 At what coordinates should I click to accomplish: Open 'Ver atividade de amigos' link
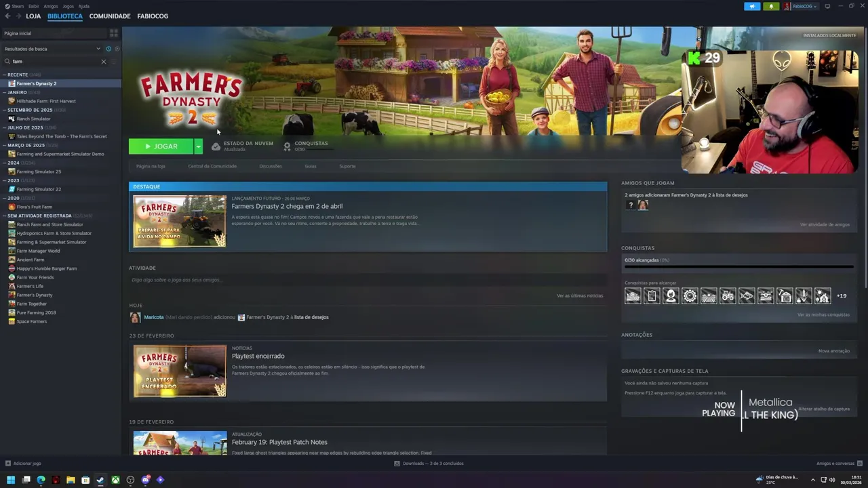point(825,224)
